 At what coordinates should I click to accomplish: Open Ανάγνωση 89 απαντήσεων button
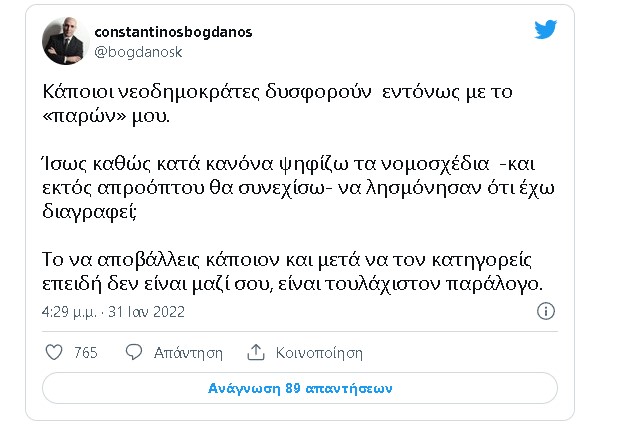300,388
